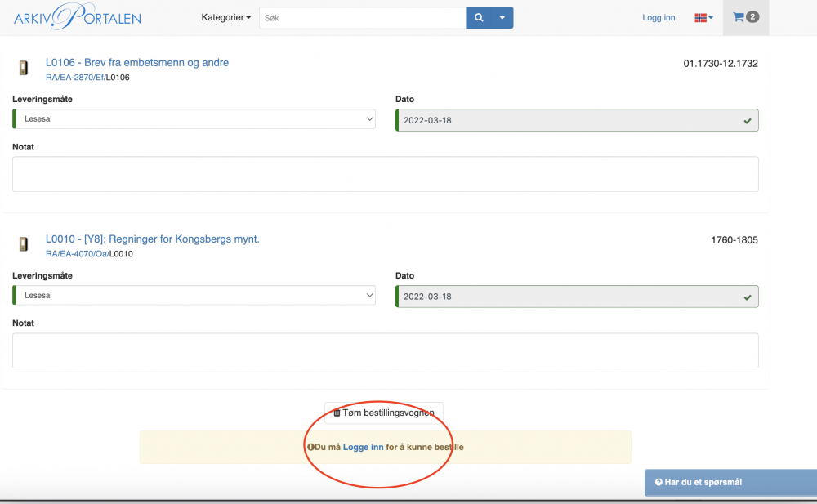Click the magnifier search button
The width and height of the screenshot is (817, 504).
click(479, 17)
